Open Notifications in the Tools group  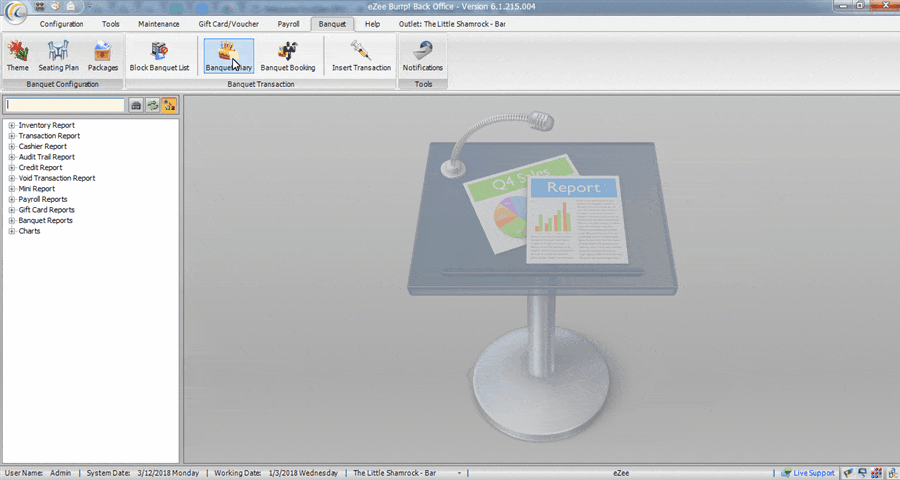click(x=422, y=56)
